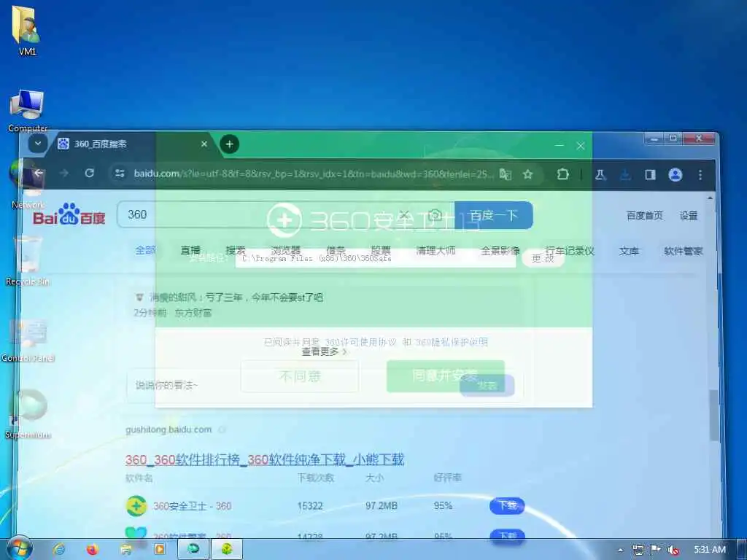Open the 360软件排行榜 小熊下载 result link
This screenshot has width=747, height=560.
pos(264,459)
